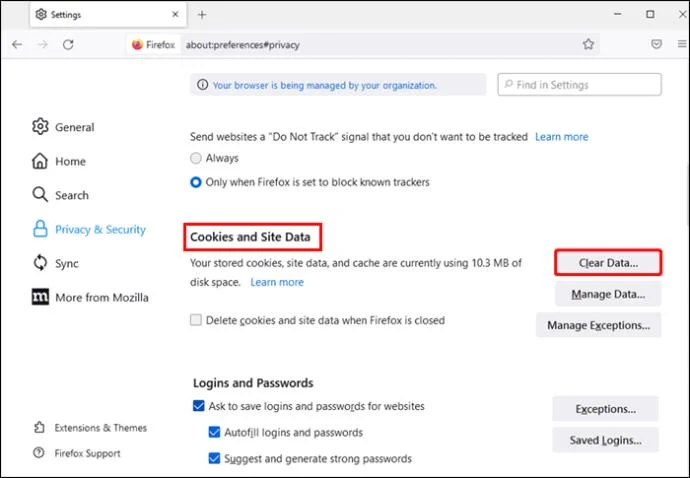Screen dimensions: 690x478
Task: Open new tab with plus icon
Action: pos(202,15)
